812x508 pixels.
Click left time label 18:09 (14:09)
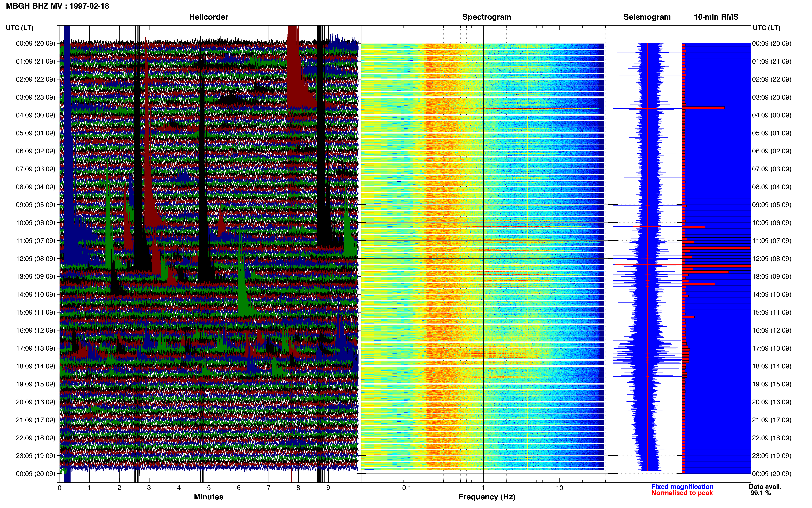[x=36, y=366]
